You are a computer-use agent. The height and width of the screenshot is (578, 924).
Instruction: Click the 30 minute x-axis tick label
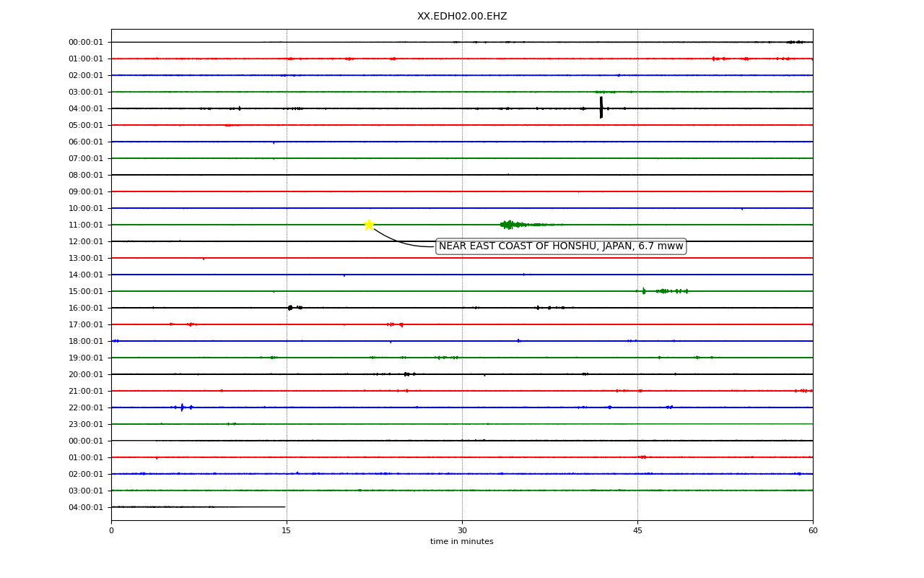[462, 531]
